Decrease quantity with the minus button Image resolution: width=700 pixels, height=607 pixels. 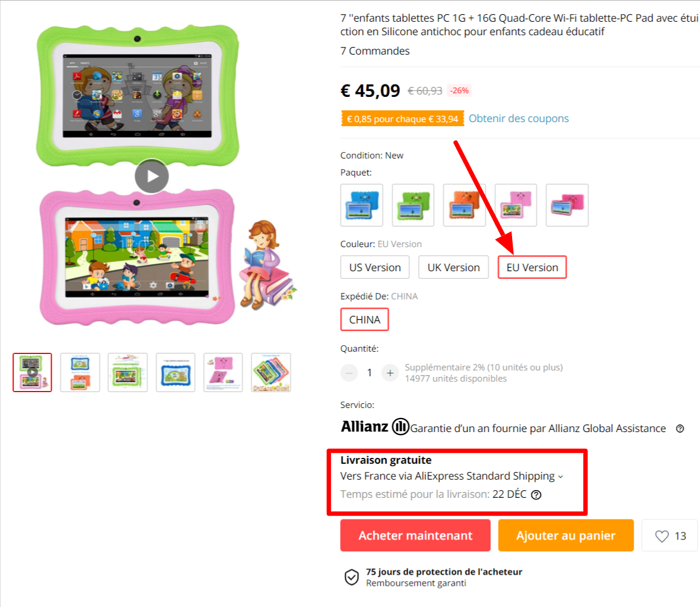pyautogui.click(x=349, y=373)
